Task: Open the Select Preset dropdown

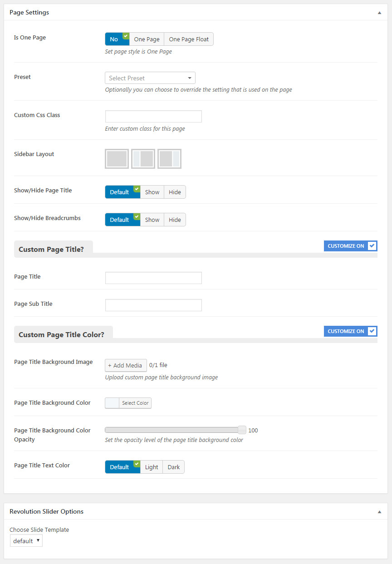Action: tap(150, 78)
